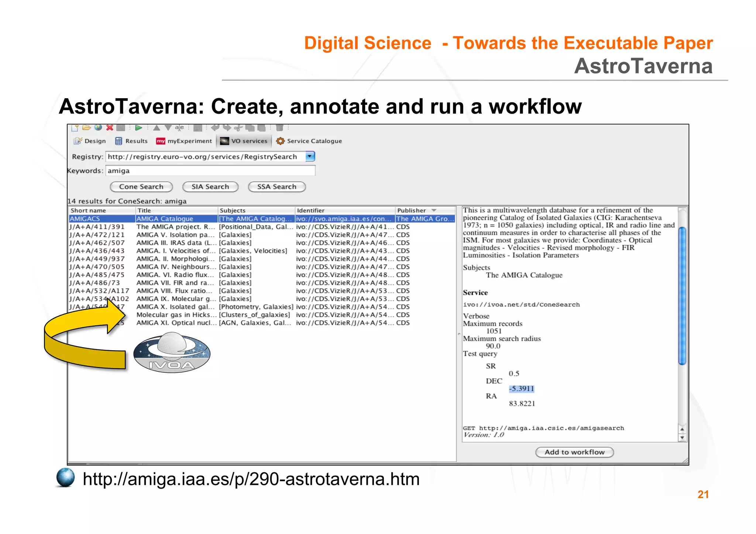Select the J/A+A/411/391 row
This screenshot has width=756, height=534.
tap(262, 227)
